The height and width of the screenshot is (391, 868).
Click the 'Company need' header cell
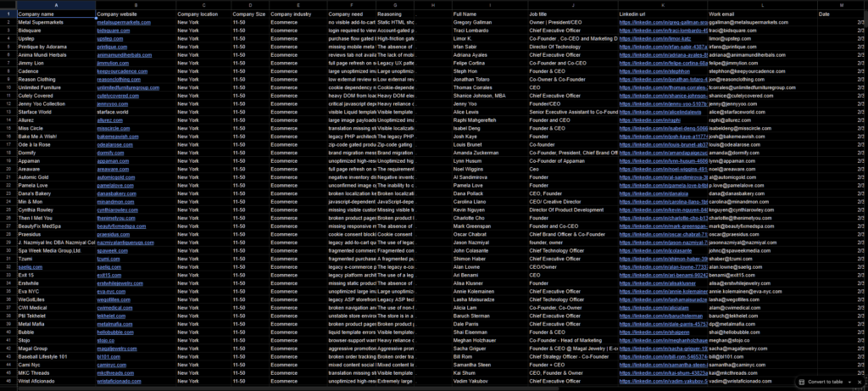[x=352, y=14]
